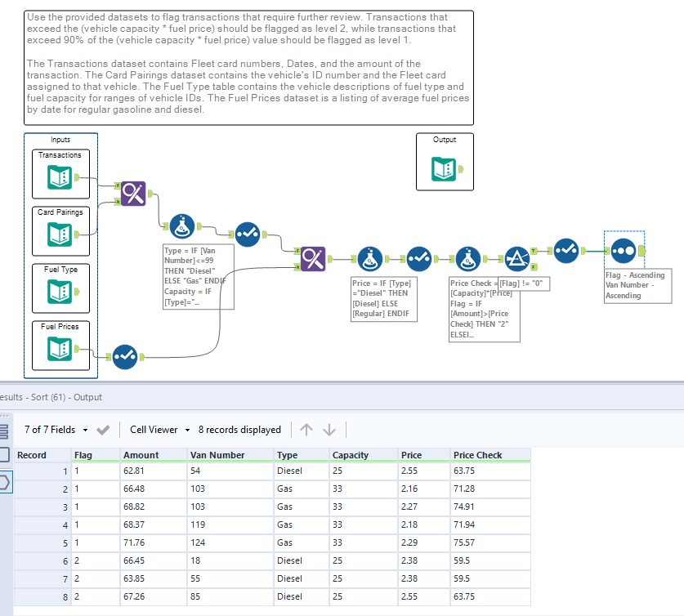
Task: Click the checkmark apply icon in Results
Action: 103,430
